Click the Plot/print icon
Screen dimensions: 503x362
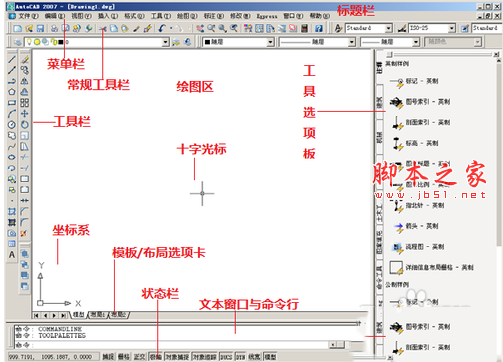click(54, 28)
